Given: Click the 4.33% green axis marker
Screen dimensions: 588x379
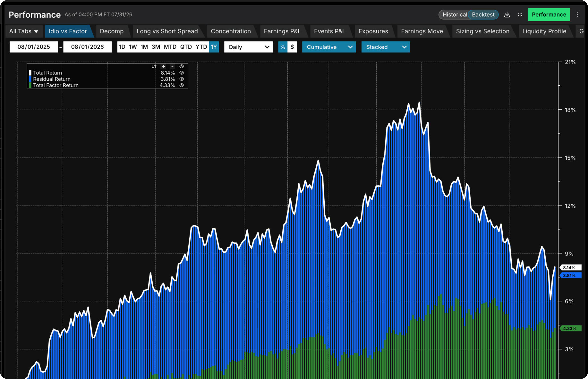Looking at the screenshot, I should coord(571,328).
